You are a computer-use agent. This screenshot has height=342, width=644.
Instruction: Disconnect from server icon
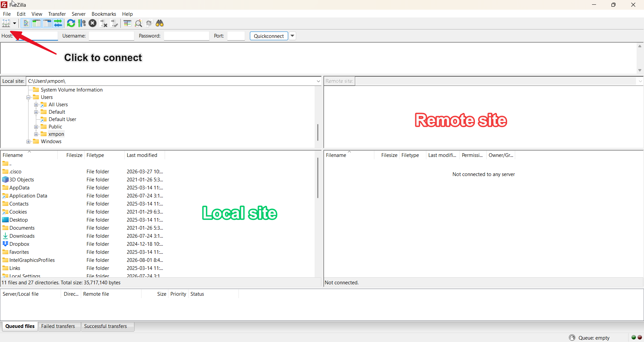[104, 23]
